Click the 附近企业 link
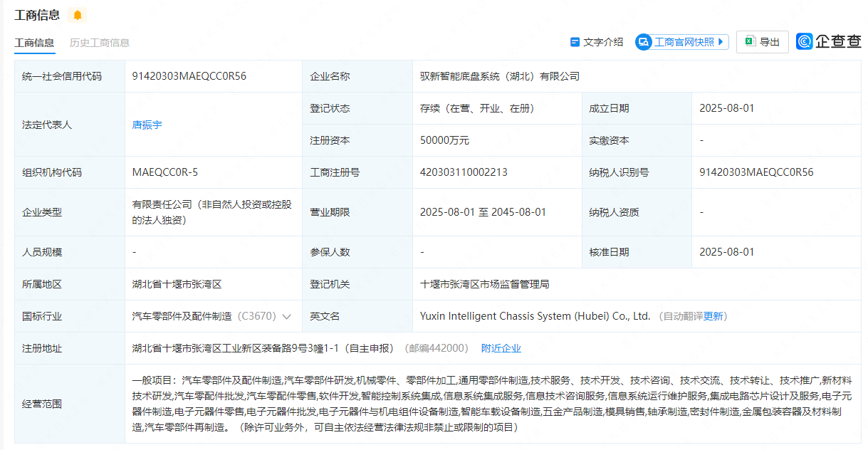The height and width of the screenshot is (450, 868). (x=501, y=348)
